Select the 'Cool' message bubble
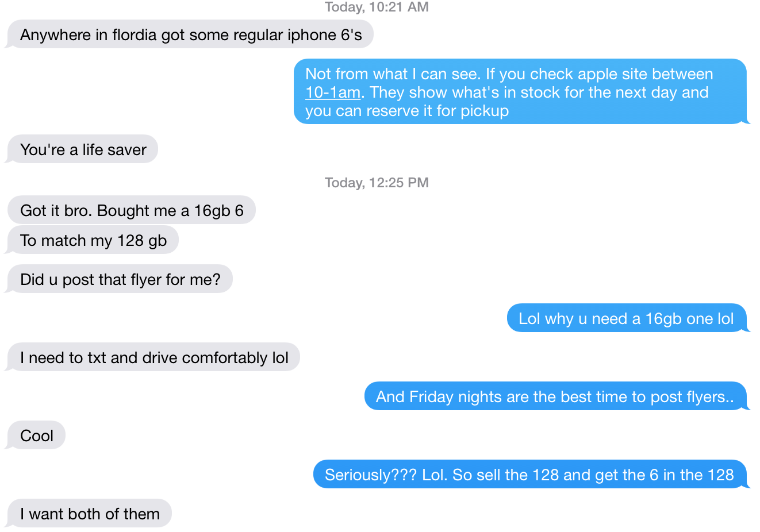 [x=36, y=435]
